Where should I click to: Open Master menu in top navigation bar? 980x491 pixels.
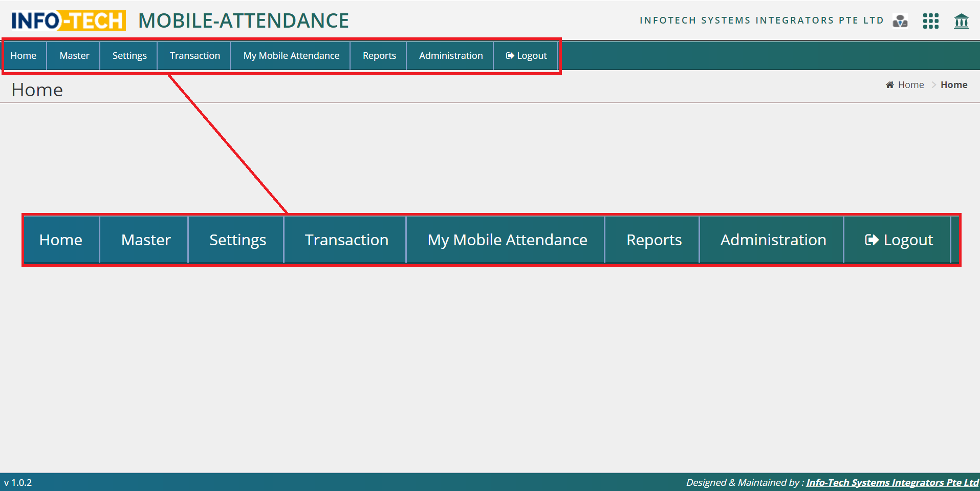pos(74,56)
